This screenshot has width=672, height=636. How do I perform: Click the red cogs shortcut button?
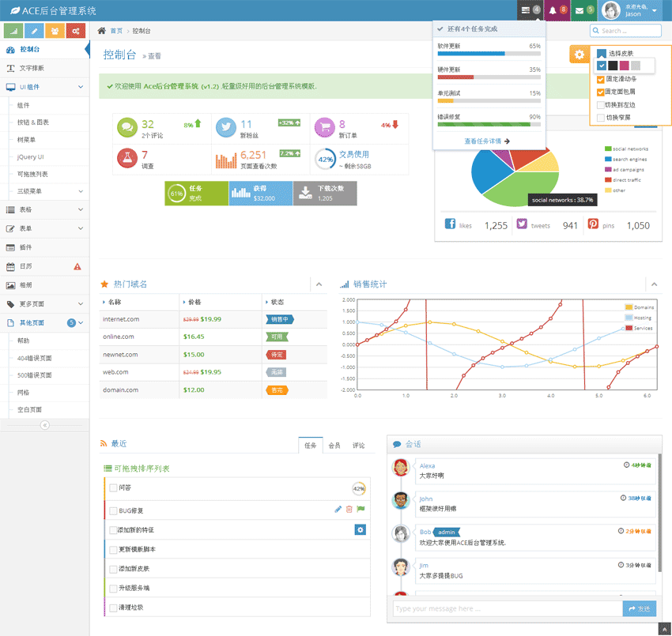pyautogui.click(x=76, y=31)
